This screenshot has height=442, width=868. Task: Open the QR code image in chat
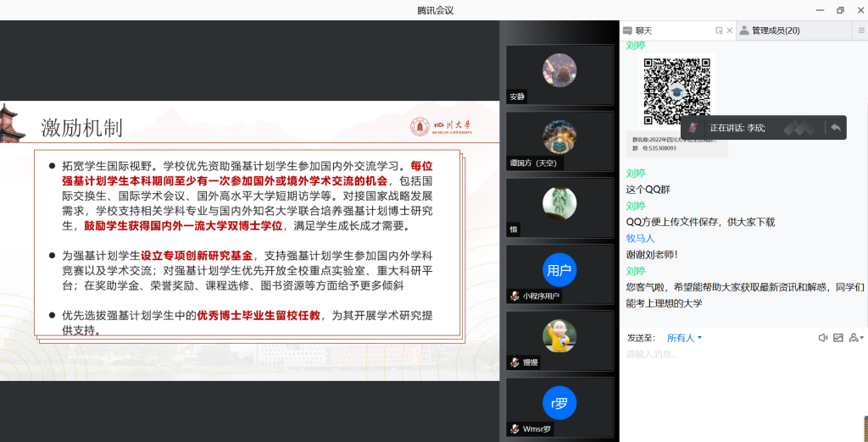(676, 91)
